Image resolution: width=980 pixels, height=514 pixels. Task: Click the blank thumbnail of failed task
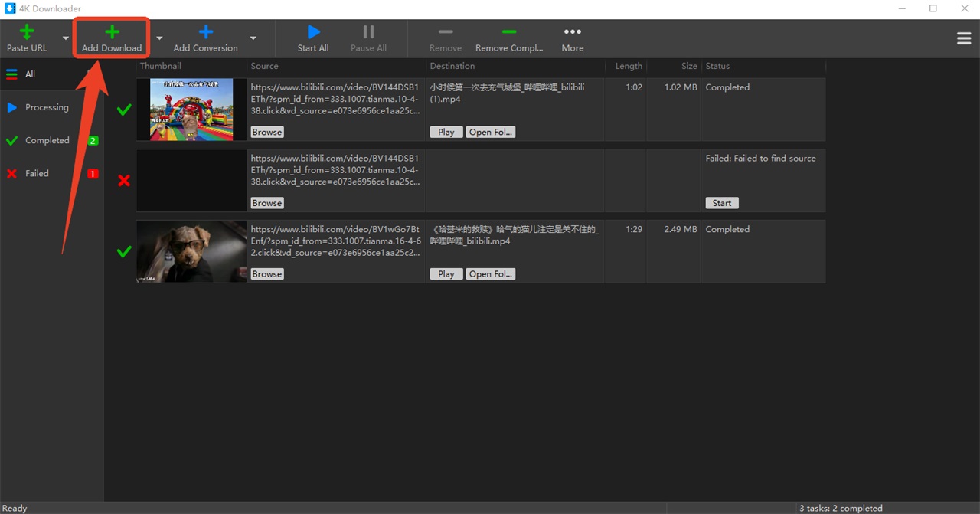pyautogui.click(x=191, y=180)
